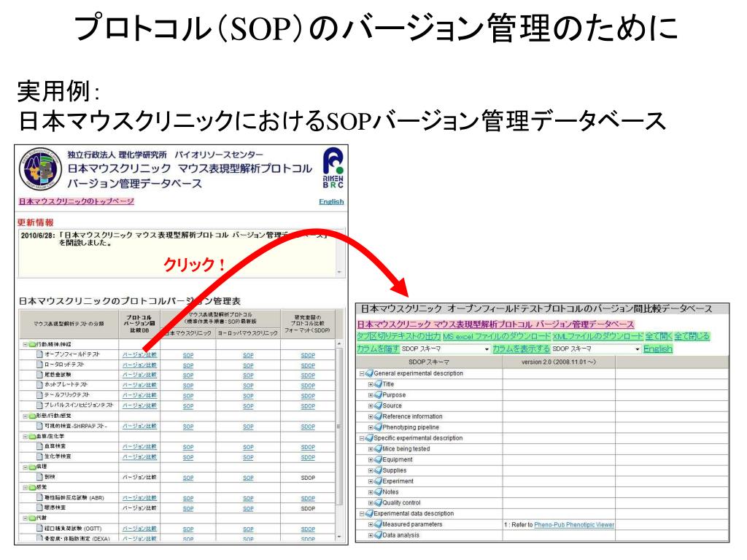Open SDOP link for 生化学検査
747x560 pixels.
tap(308, 457)
